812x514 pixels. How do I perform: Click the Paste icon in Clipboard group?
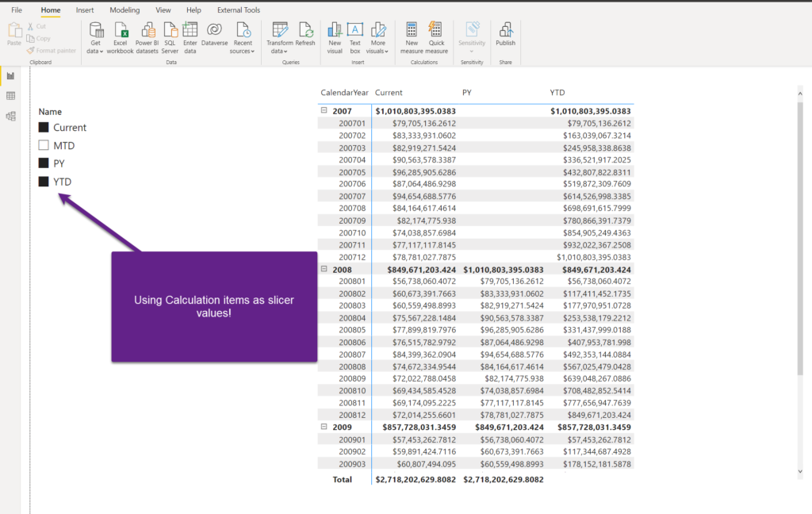[14, 30]
